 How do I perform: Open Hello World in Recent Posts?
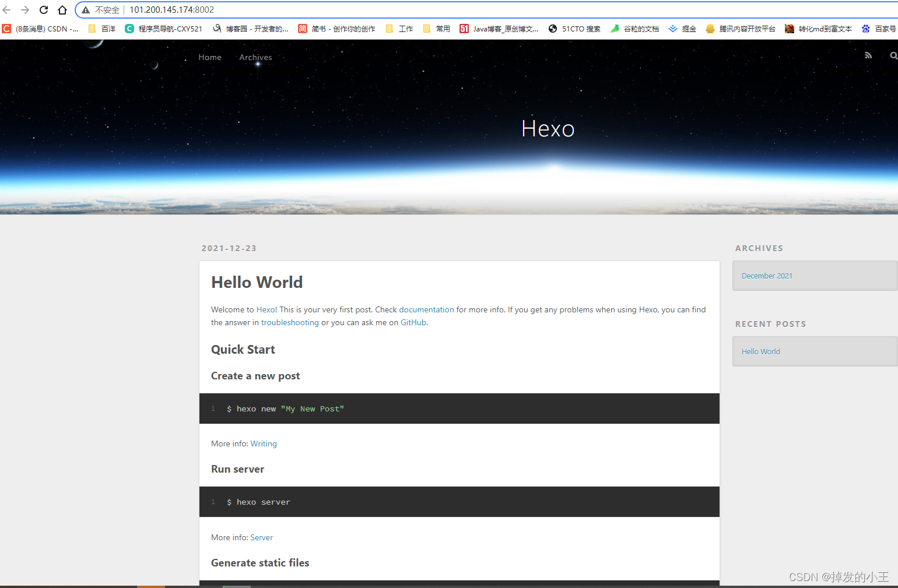point(760,351)
